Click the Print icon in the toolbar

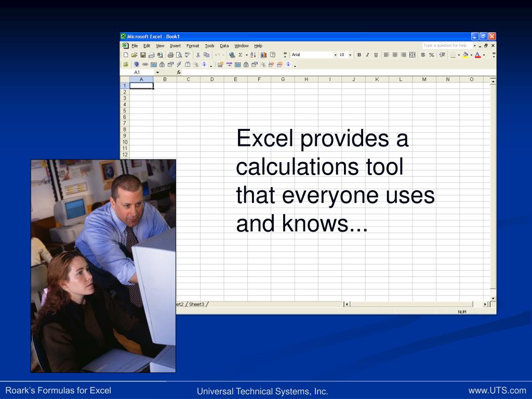pos(170,55)
